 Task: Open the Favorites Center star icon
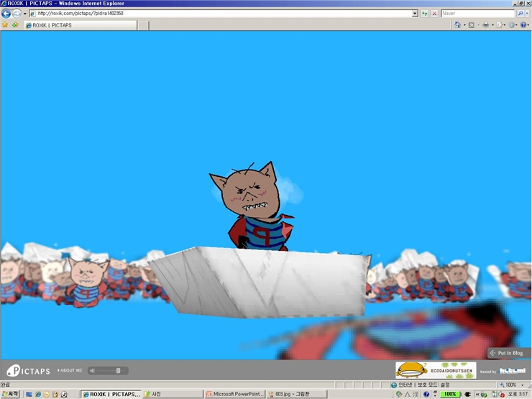(x=5, y=24)
